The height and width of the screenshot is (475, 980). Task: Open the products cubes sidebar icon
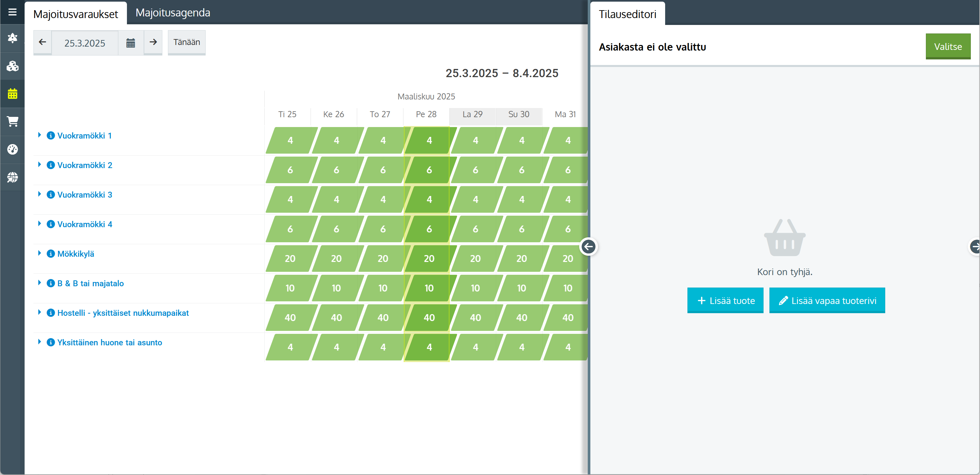tap(12, 66)
